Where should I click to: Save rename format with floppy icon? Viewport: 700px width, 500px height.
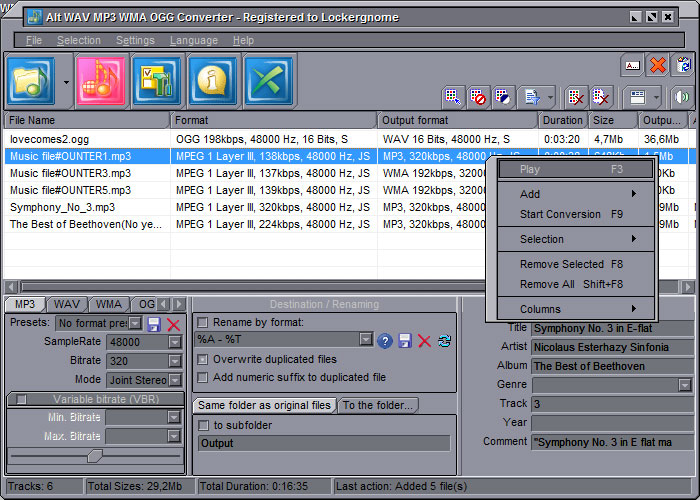405,341
